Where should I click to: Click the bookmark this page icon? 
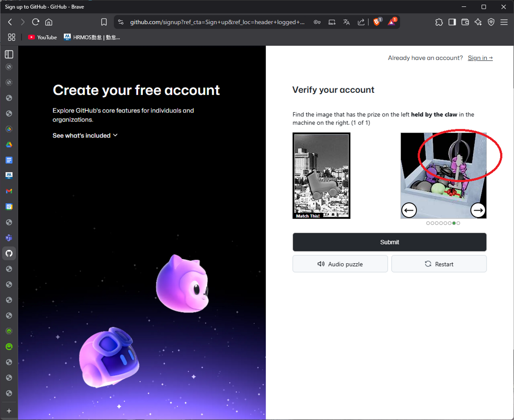coord(104,22)
